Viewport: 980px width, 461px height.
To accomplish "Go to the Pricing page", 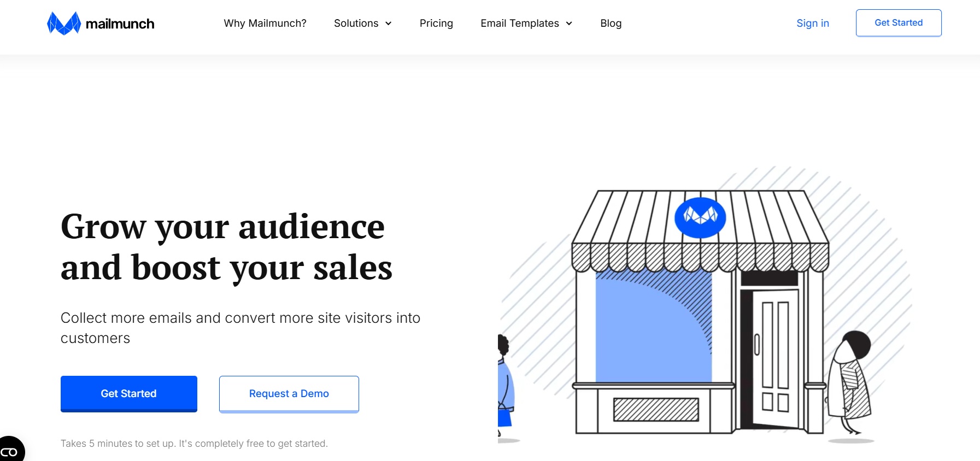I will click(436, 23).
